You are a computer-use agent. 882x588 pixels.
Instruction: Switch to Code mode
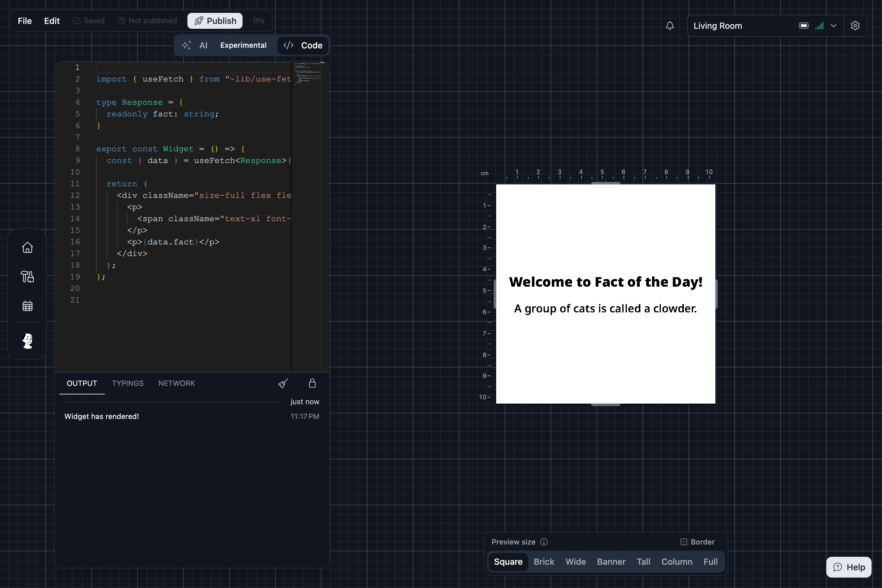click(x=303, y=45)
